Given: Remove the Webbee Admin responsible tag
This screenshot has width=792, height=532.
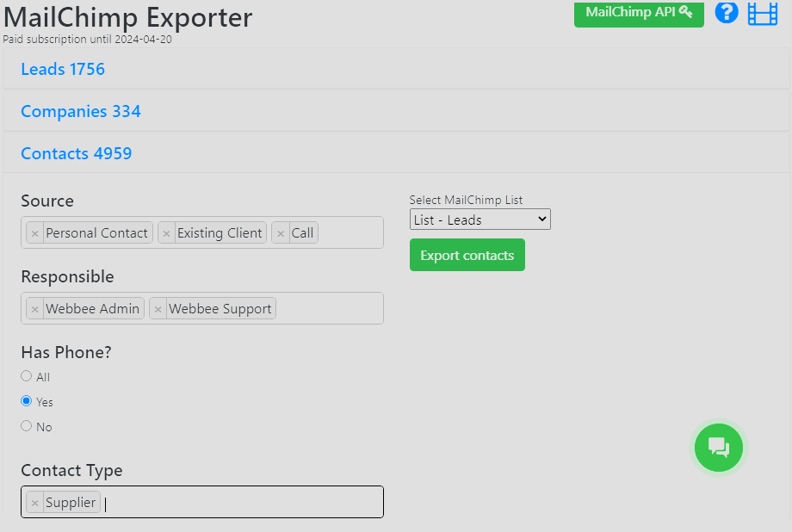Looking at the screenshot, I should 34,309.
